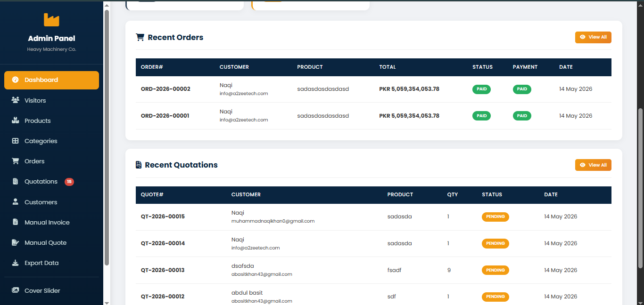Screen dimensions: 644x305
Task: Click the eye icon in Recent Orders View All
Action: [x=583, y=37]
